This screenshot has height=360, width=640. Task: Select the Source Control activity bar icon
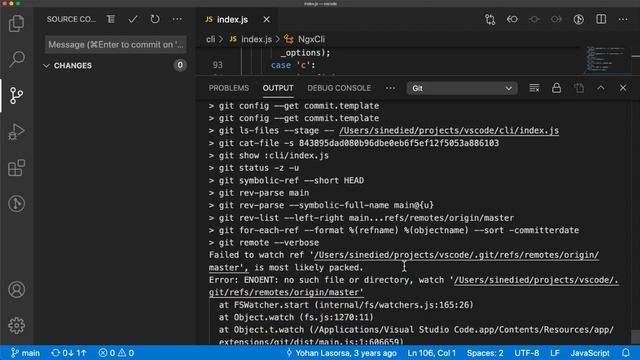(16, 96)
